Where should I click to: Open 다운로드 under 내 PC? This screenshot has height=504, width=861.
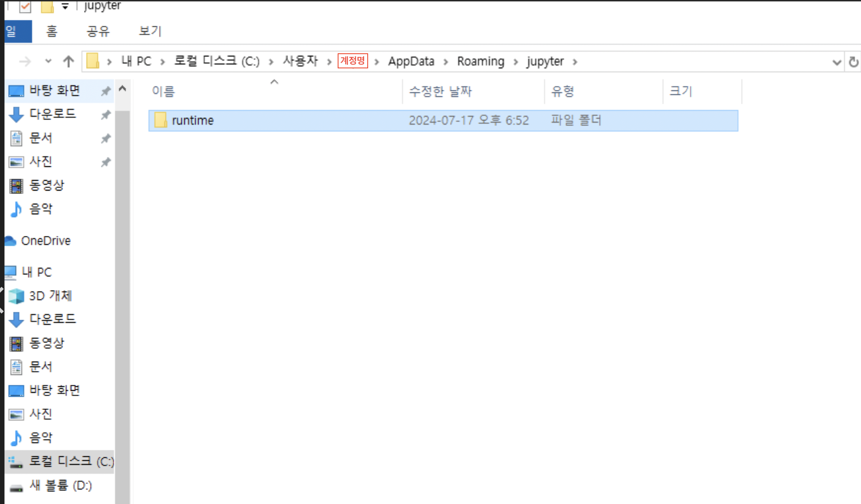pyautogui.click(x=53, y=319)
